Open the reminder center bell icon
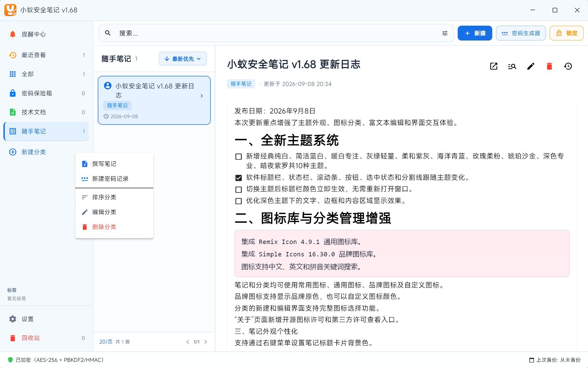This screenshot has height=368, width=588. pos(13,34)
